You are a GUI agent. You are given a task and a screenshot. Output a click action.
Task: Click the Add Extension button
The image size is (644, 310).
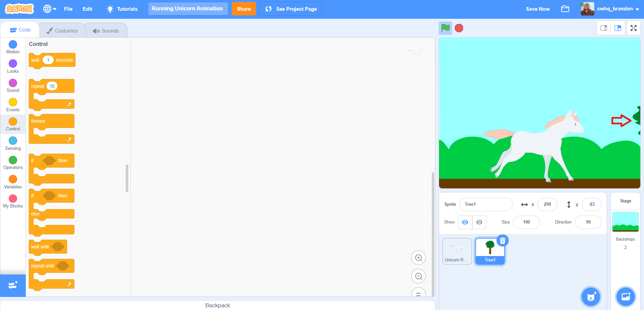13,285
